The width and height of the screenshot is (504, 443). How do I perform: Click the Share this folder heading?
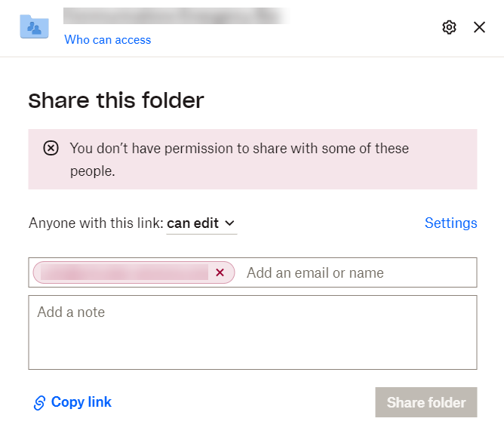click(116, 100)
